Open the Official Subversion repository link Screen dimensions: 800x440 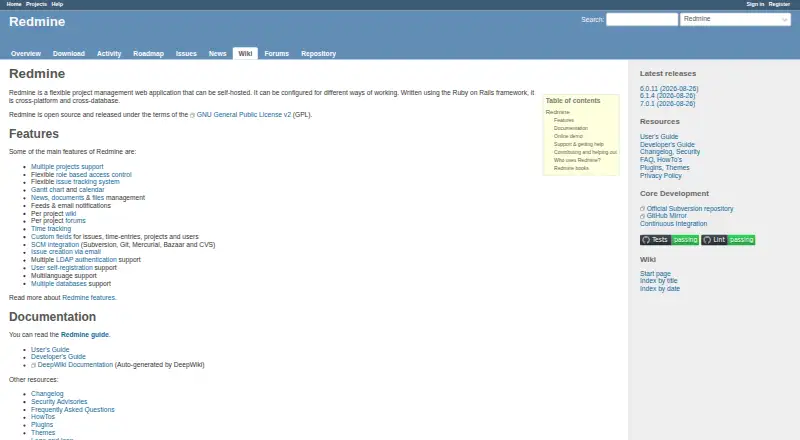[690, 209]
